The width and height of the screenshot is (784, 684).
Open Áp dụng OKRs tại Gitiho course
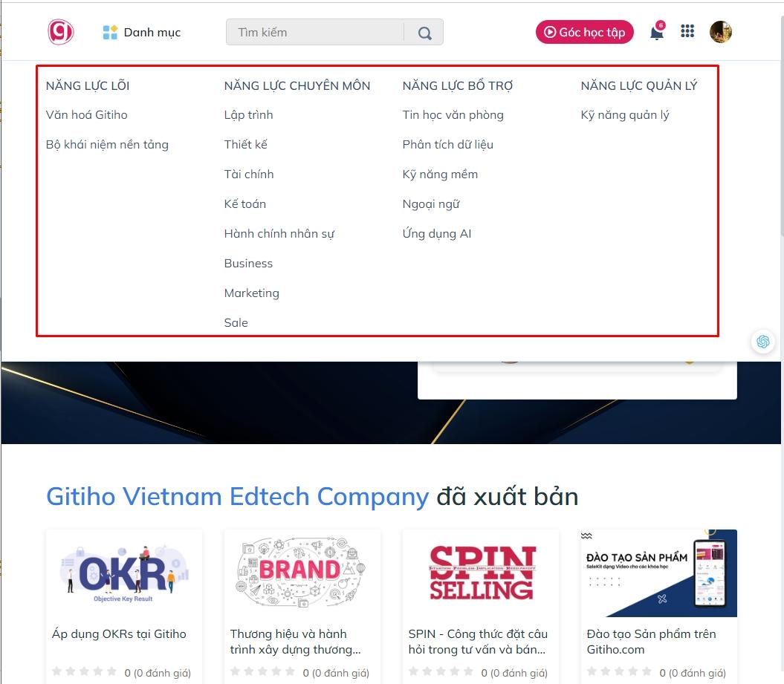119,634
